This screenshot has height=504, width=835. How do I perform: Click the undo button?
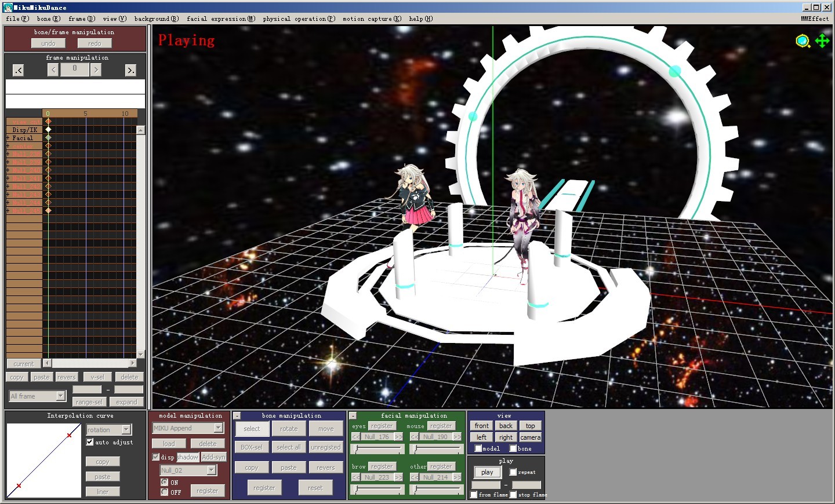[49, 43]
